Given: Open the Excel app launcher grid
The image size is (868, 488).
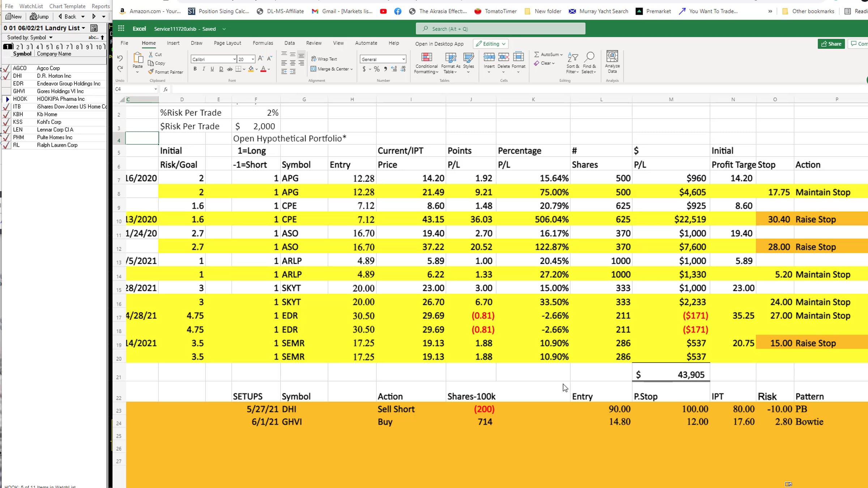Looking at the screenshot, I should point(121,29).
